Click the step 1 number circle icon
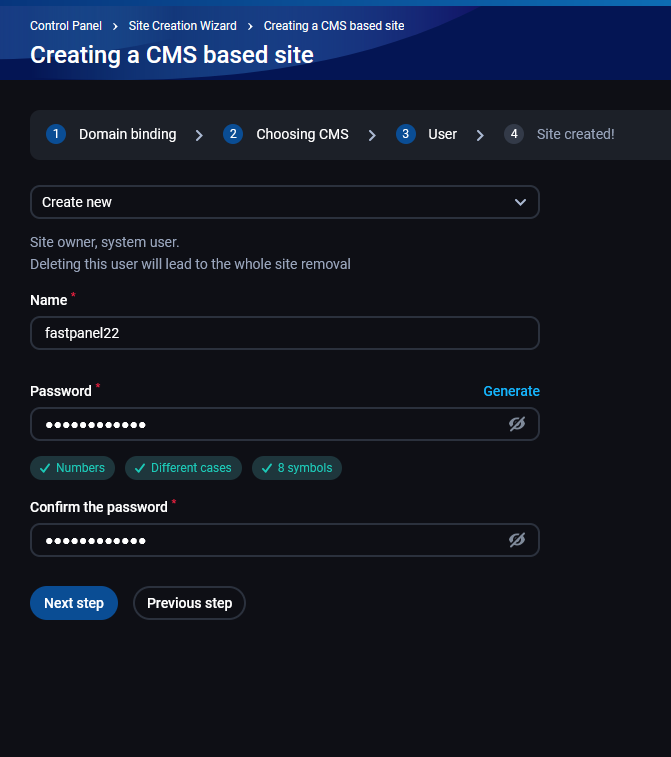The width and height of the screenshot is (671, 757). point(56,134)
